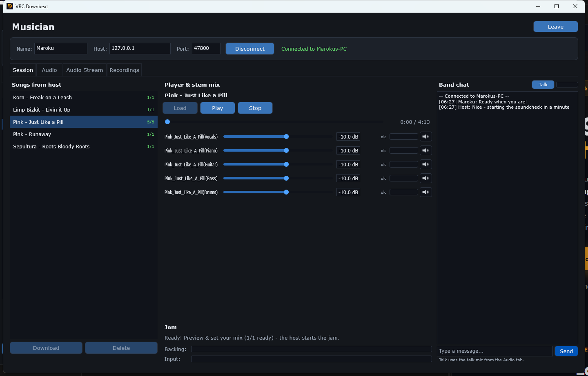Image resolution: width=588 pixels, height=376 pixels.
Task: Maximize the VRC Downbeat window
Action: (x=557, y=6)
